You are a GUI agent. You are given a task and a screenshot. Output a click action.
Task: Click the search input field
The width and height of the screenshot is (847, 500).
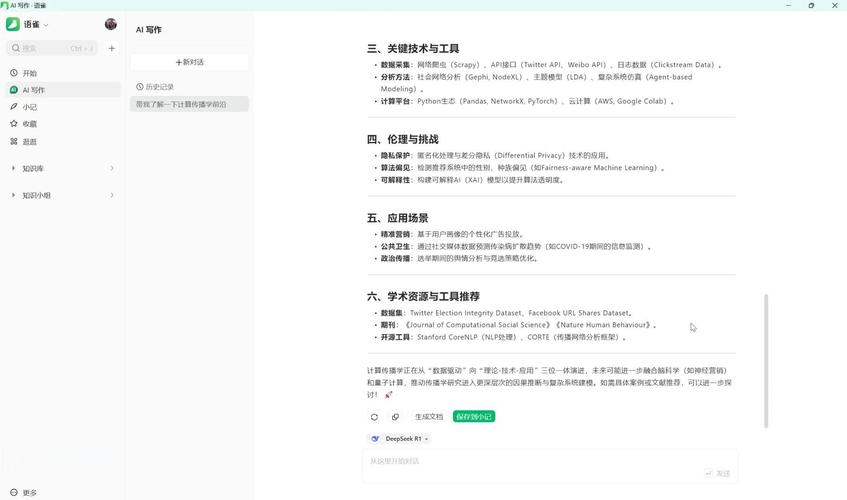[x=52, y=48]
